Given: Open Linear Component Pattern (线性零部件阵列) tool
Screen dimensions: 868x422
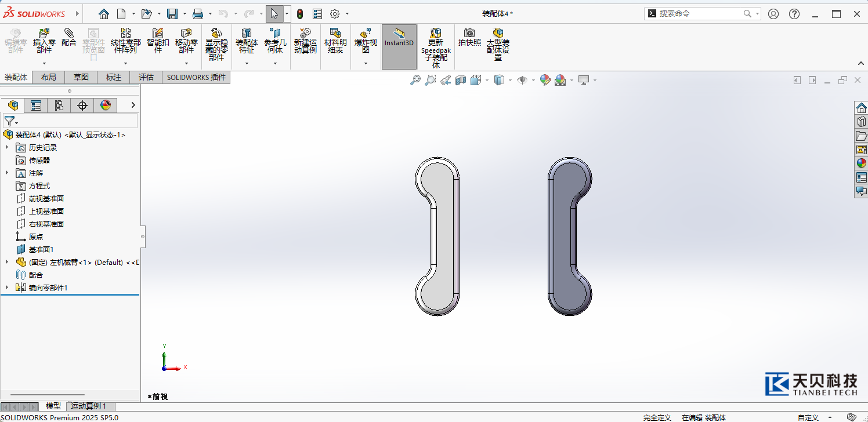Looking at the screenshot, I should click(125, 34).
